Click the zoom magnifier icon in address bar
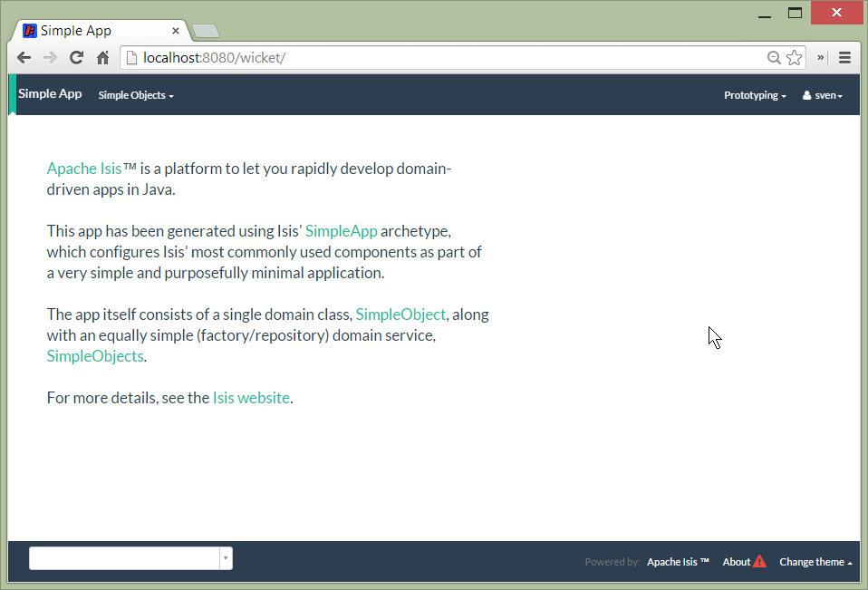This screenshot has height=590, width=868. click(x=774, y=58)
